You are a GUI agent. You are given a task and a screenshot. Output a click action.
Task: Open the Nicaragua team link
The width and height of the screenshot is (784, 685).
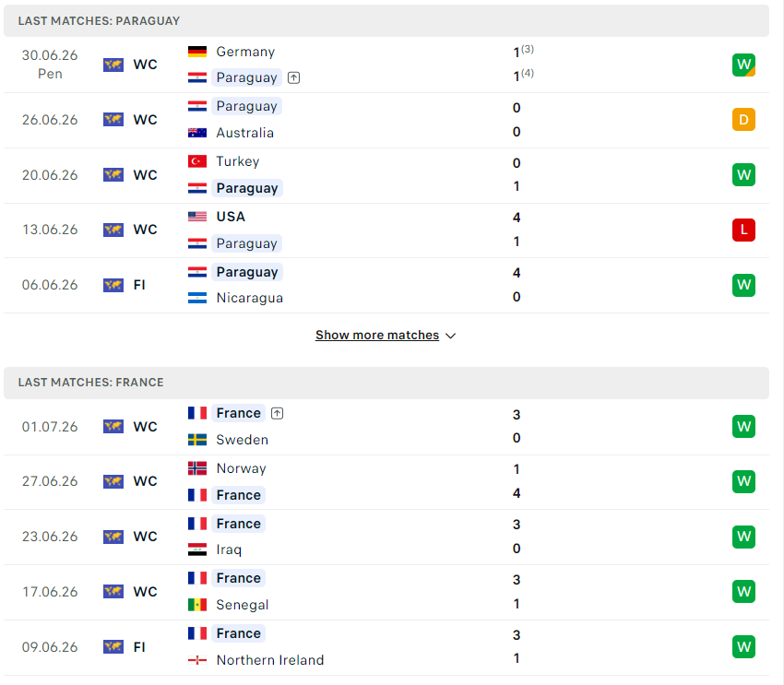[x=250, y=299]
